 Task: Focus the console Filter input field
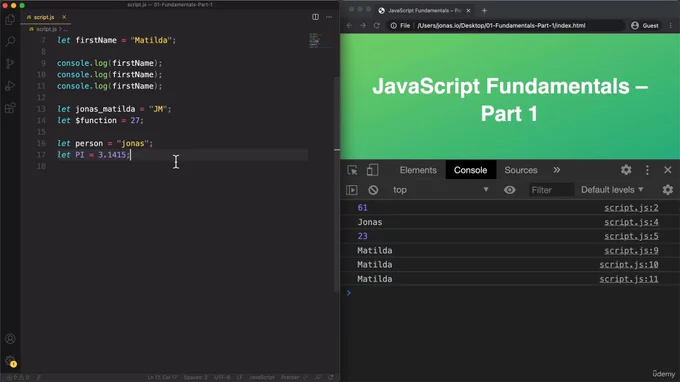tap(550, 190)
